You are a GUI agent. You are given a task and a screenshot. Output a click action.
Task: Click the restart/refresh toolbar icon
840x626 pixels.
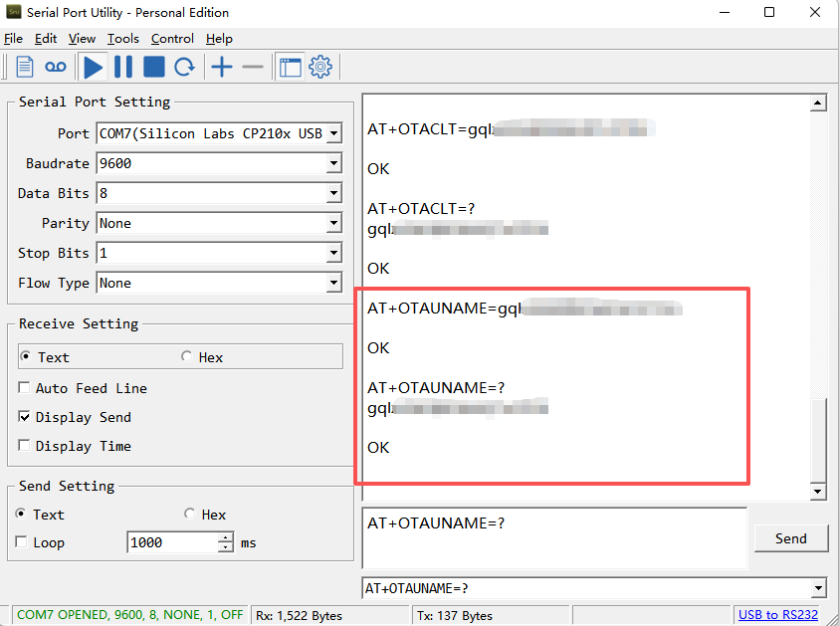(185, 67)
